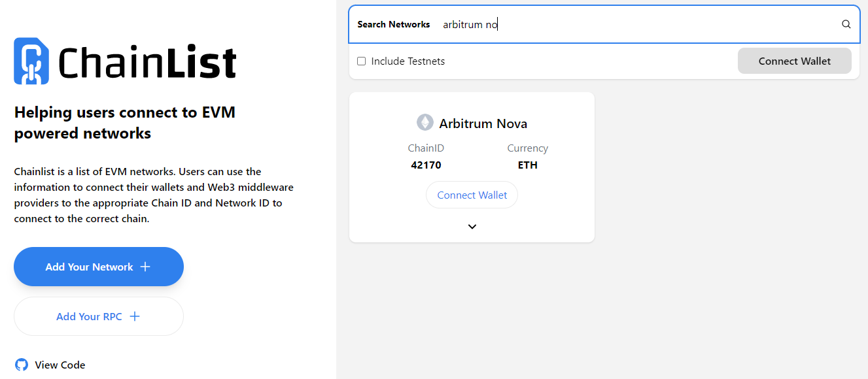Enable the Include Testnets checkbox
Image resolution: width=868 pixels, height=379 pixels.
(361, 61)
